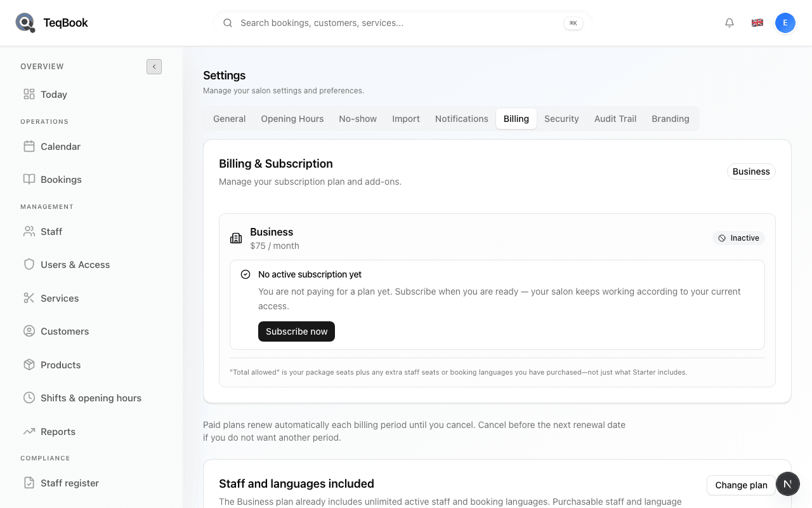Screen dimensions: 812x508
Task: Open Customers page
Action: [x=91, y=331]
